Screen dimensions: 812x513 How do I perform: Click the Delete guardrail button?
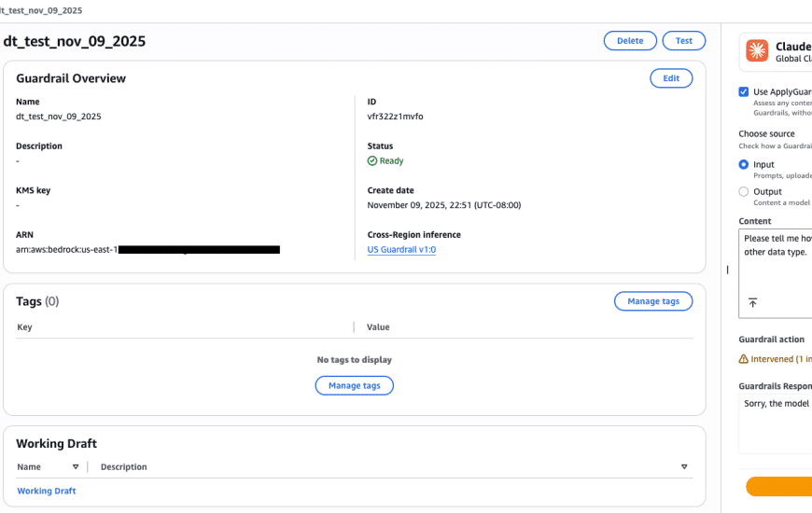(630, 41)
